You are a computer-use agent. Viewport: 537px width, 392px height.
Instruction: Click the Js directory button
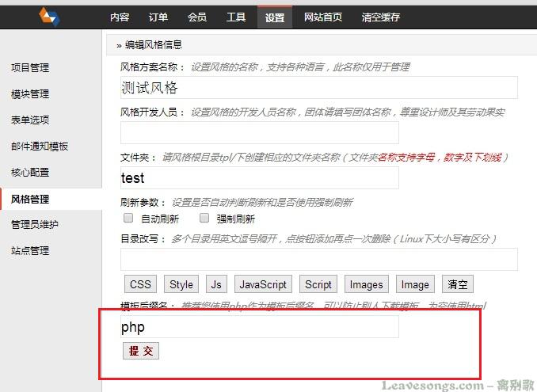click(x=216, y=284)
